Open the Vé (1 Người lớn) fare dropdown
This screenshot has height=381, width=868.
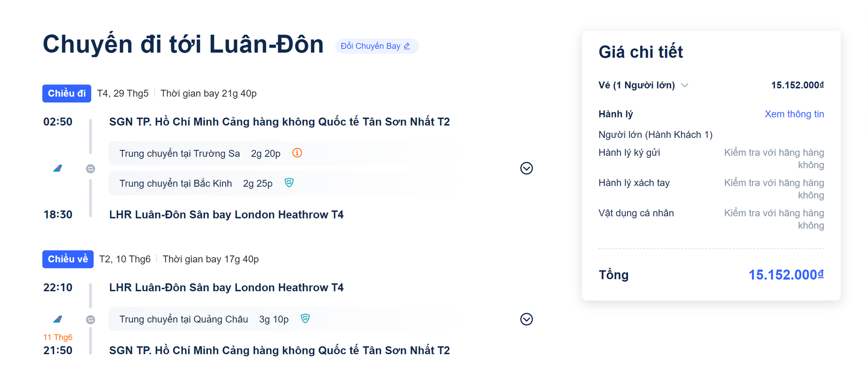pos(685,85)
